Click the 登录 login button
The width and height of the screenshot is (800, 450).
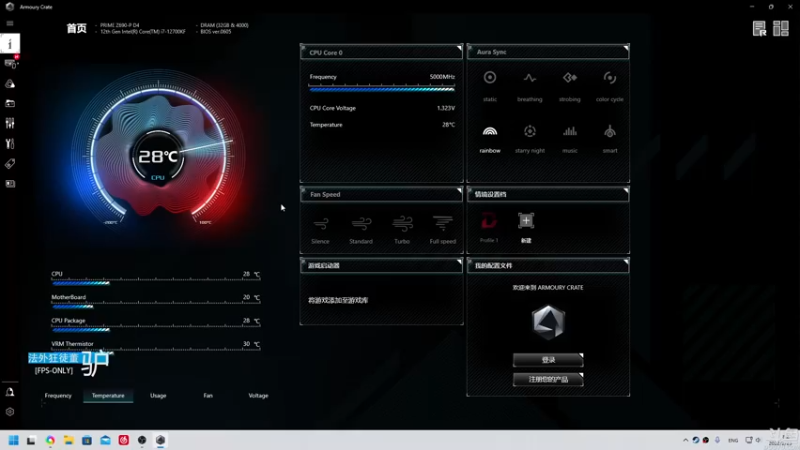click(x=548, y=360)
